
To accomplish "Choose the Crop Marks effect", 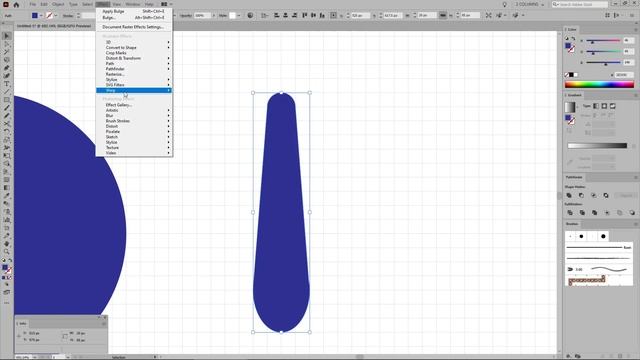I will click(134, 53).
